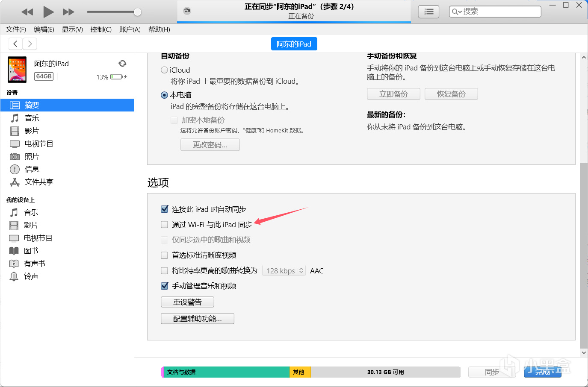Open the 显示(V) menu
The image size is (588, 387).
pyautogui.click(x=72, y=29)
